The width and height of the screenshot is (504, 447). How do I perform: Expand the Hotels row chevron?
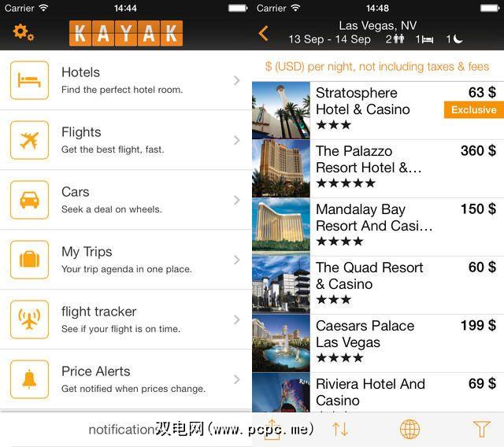(x=237, y=80)
